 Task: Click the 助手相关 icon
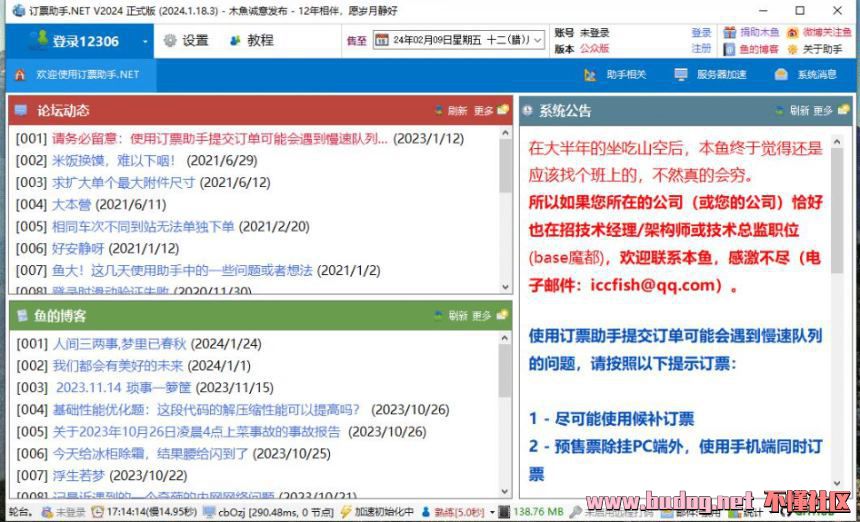(590, 75)
